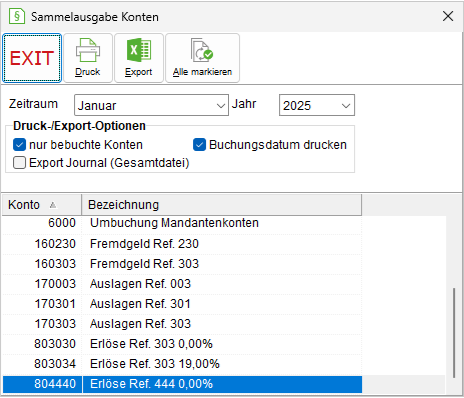Click the Bezeichnung column header

click(222, 205)
